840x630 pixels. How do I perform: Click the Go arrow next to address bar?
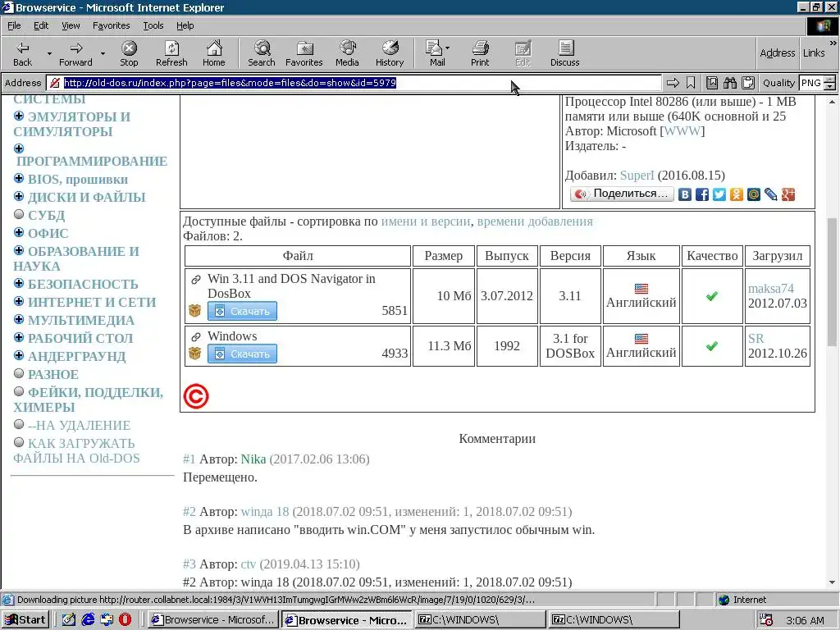[x=673, y=83]
